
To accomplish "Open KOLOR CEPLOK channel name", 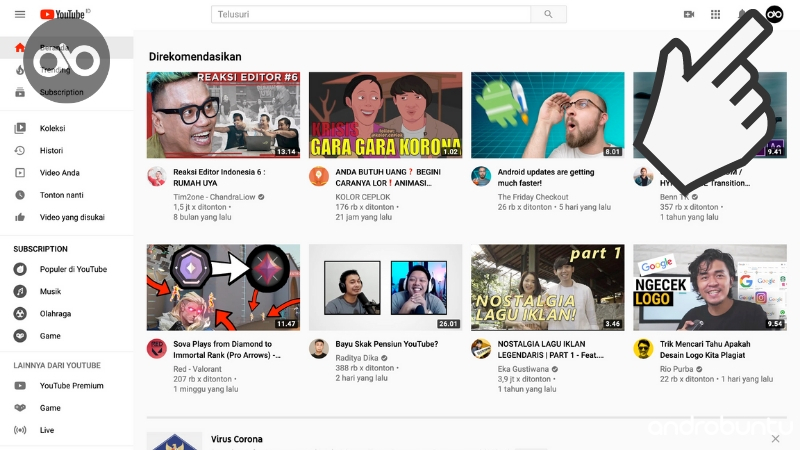I will tap(363, 197).
